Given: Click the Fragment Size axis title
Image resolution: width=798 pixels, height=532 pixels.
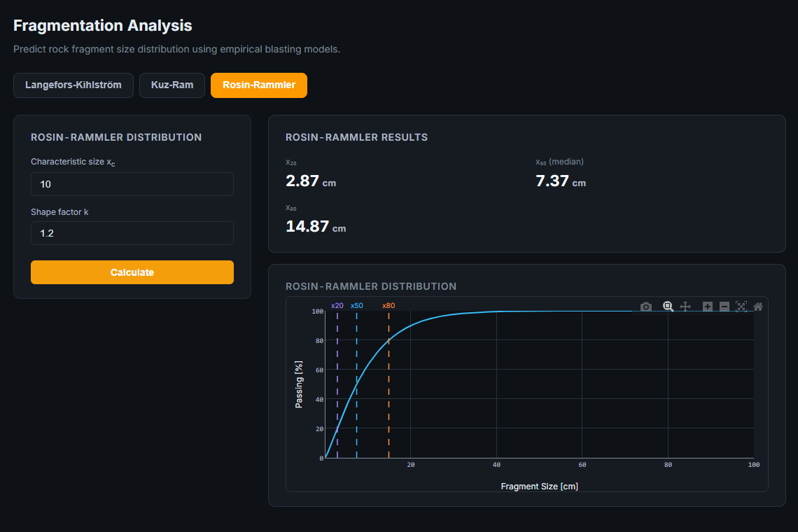Looking at the screenshot, I should 540,486.
